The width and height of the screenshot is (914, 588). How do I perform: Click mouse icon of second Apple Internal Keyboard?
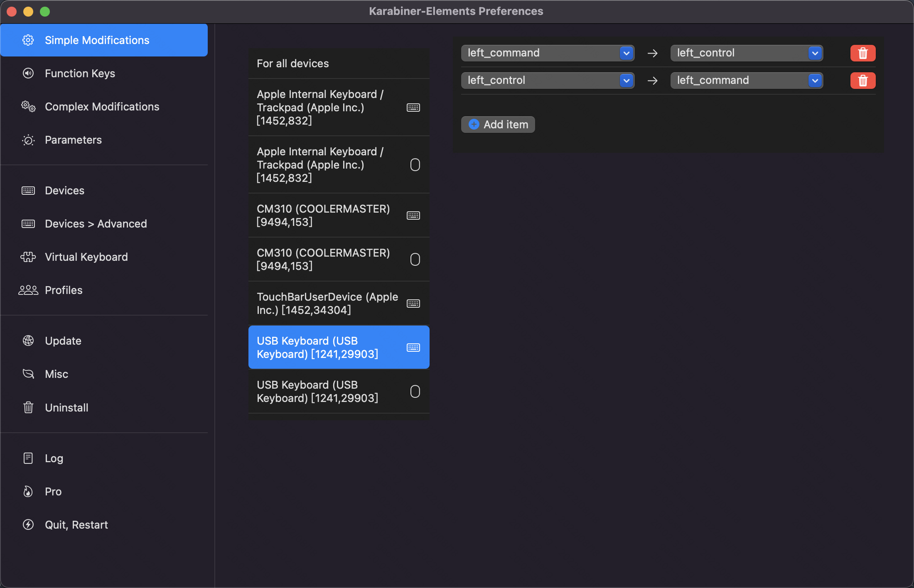[x=415, y=165]
